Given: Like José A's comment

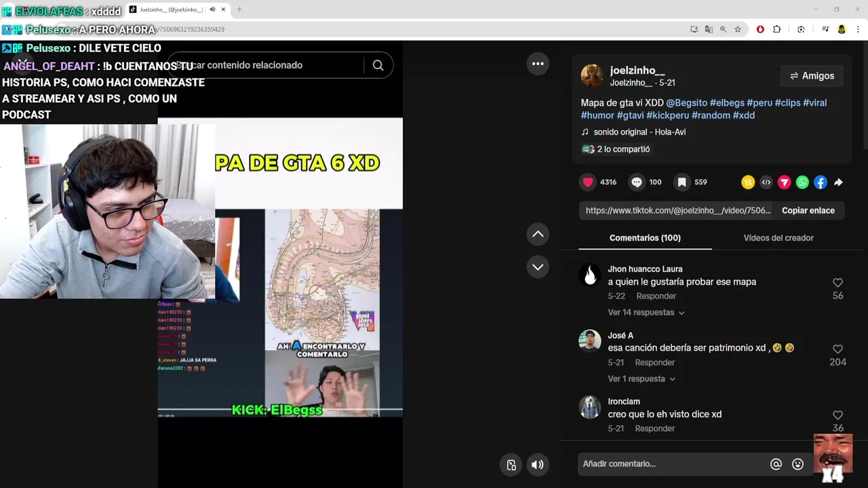Looking at the screenshot, I should point(837,349).
